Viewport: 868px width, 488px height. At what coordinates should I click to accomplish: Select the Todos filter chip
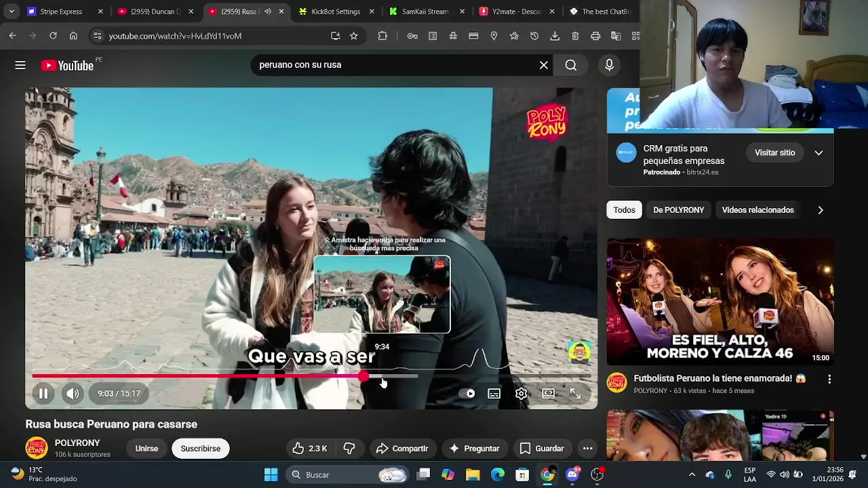click(x=625, y=210)
